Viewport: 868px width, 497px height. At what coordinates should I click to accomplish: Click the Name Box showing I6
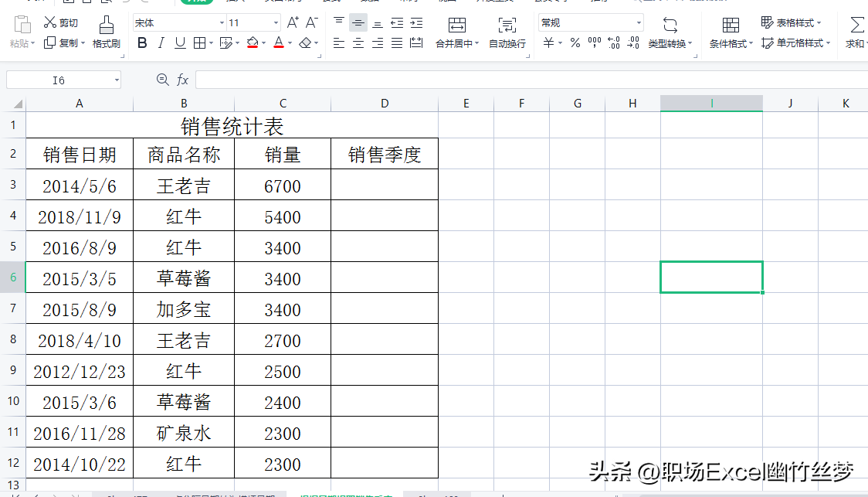click(x=59, y=80)
